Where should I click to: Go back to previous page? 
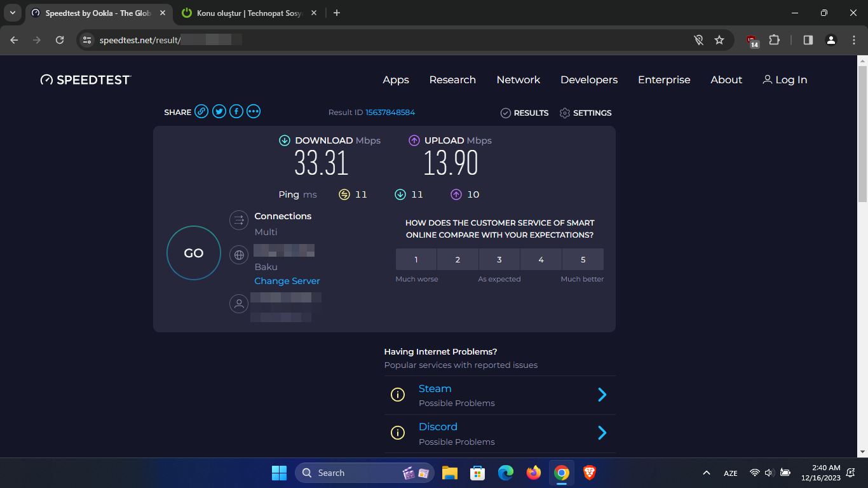[x=15, y=40]
